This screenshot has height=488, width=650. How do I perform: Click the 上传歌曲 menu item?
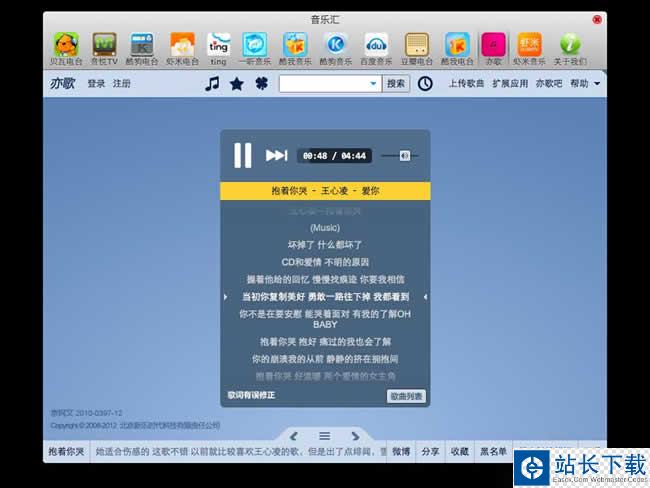(x=466, y=84)
